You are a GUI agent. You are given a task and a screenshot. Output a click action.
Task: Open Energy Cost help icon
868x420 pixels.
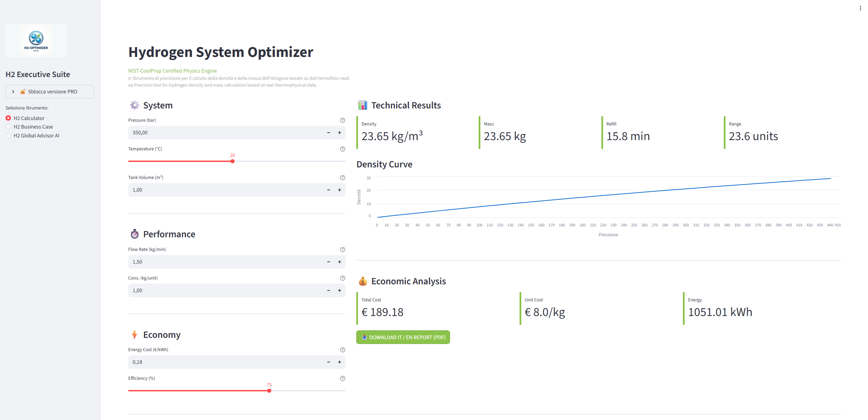[343, 350]
